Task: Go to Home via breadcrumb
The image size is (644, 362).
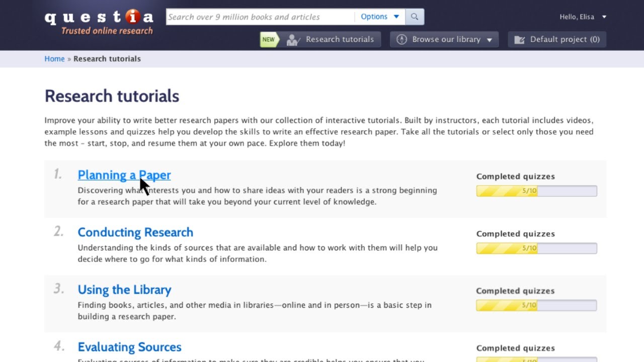Action: coord(54,59)
